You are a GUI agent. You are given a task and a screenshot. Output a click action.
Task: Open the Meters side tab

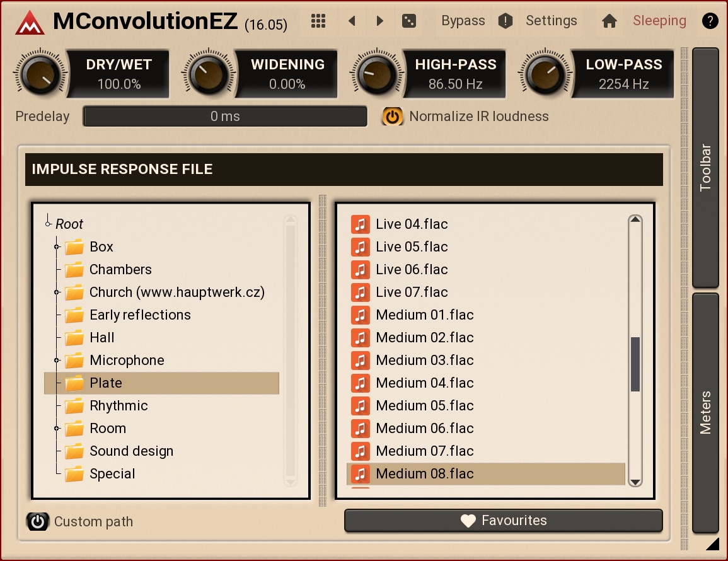click(705, 412)
